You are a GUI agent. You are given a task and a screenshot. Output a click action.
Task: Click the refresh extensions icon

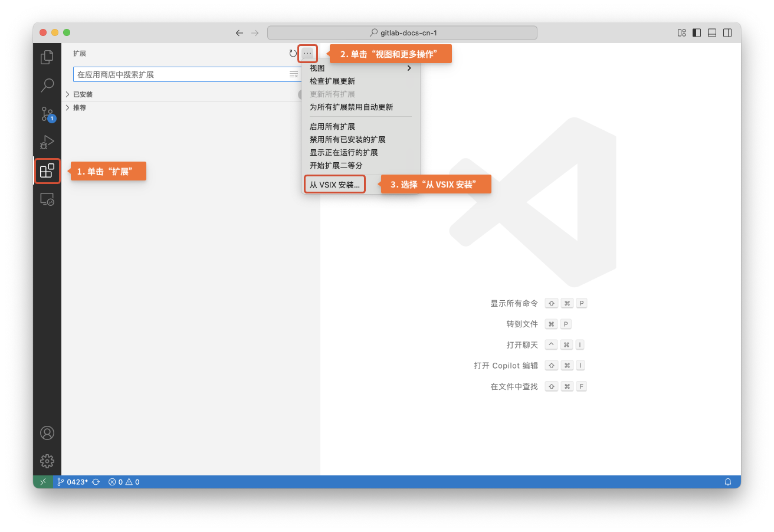pos(293,54)
